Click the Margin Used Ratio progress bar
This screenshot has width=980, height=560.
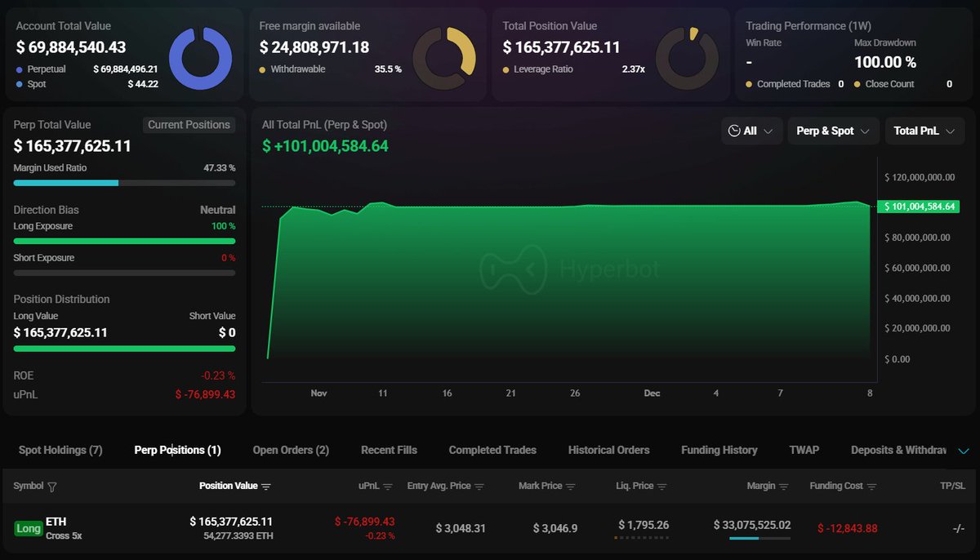pyautogui.click(x=124, y=183)
